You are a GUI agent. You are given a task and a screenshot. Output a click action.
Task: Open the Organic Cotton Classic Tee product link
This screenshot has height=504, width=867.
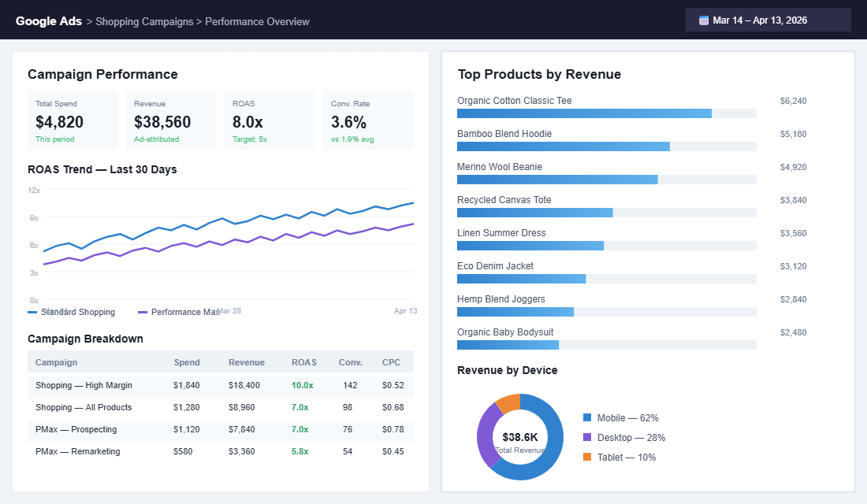pos(515,101)
